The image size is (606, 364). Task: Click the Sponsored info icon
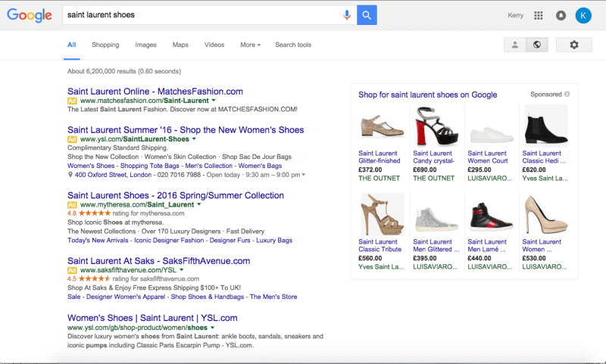pos(567,94)
